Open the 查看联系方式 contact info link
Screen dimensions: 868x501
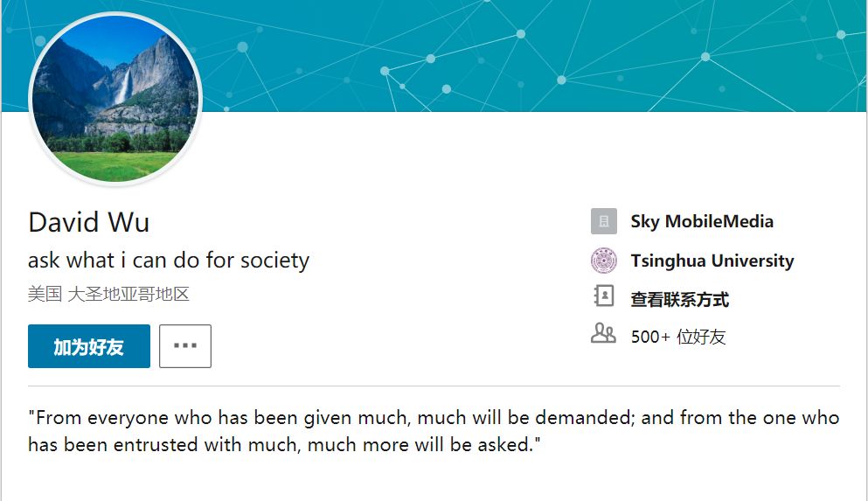pos(679,300)
